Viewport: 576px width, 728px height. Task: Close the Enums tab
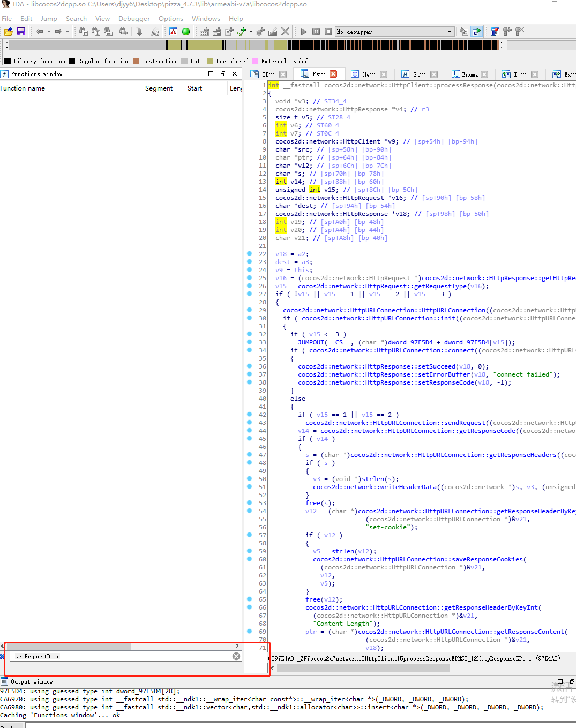[x=484, y=74]
